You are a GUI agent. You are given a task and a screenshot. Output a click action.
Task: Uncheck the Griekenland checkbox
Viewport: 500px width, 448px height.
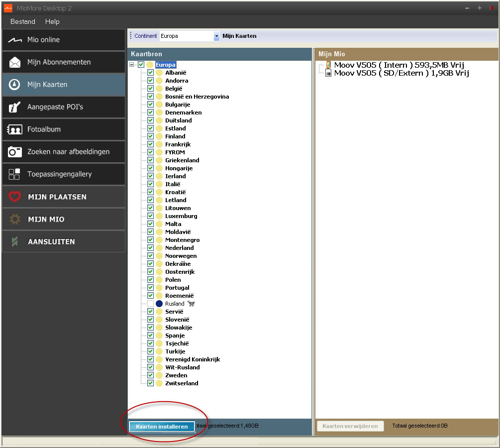coord(151,160)
